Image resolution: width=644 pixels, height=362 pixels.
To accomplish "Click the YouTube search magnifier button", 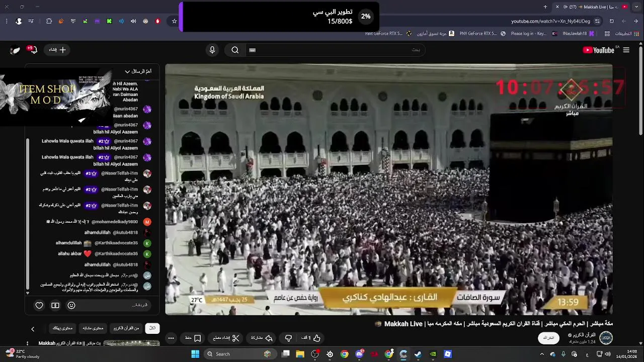I will click(x=235, y=50).
